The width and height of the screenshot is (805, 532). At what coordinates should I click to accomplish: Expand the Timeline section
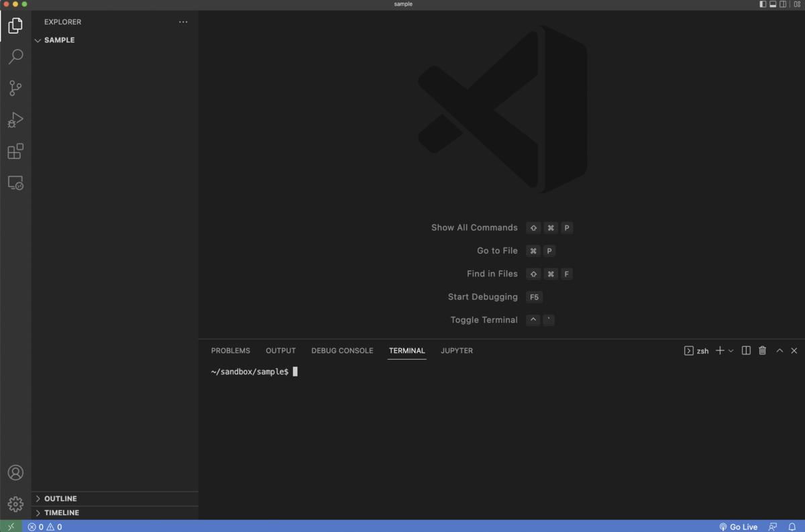(x=115, y=513)
